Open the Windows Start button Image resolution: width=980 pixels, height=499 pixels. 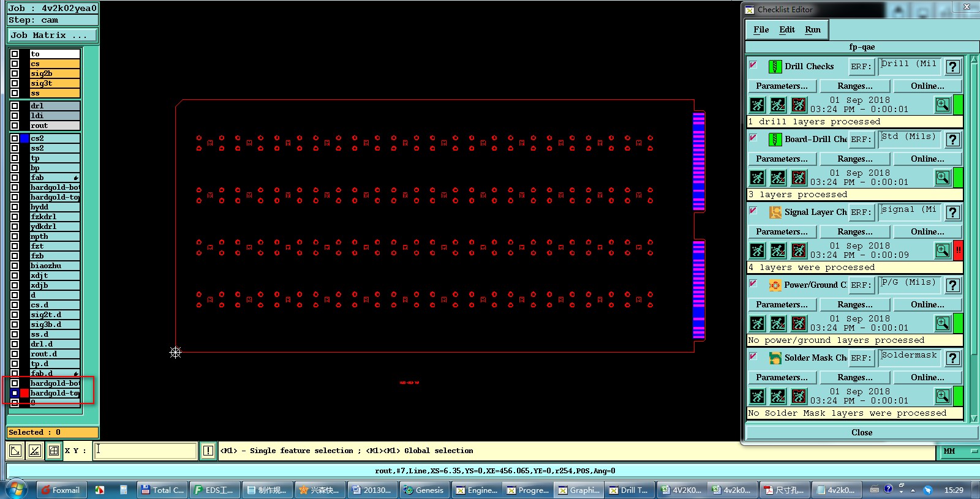click(x=17, y=489)
